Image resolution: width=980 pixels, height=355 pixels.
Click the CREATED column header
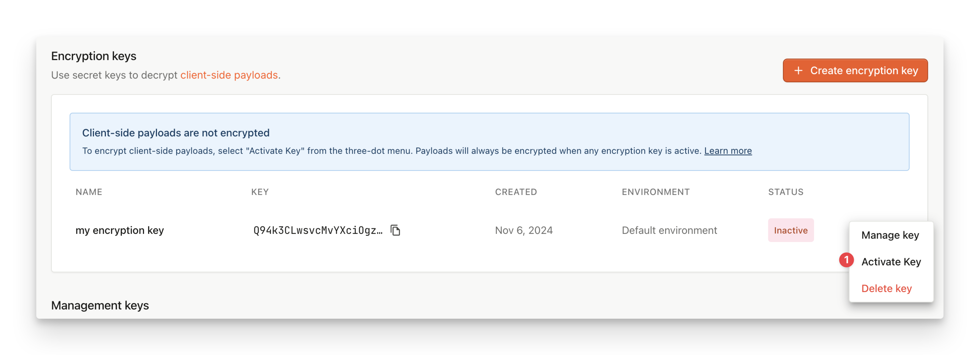click(x=516, y=192)
